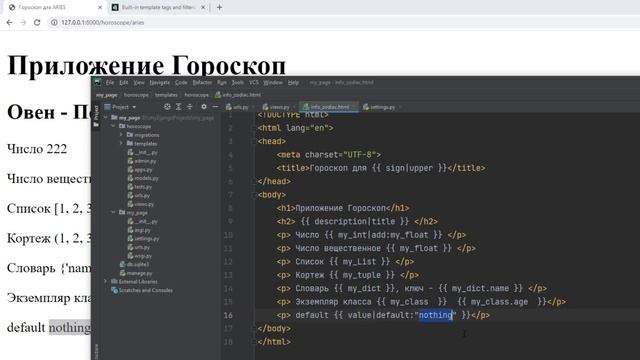Open a new browser tab
640x360 pixels.
point(220,7)
